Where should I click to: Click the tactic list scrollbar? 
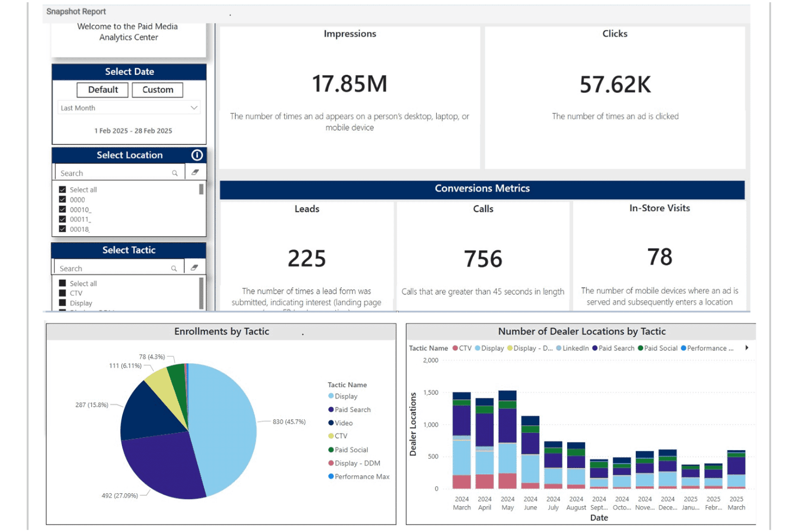coord(202,293)
